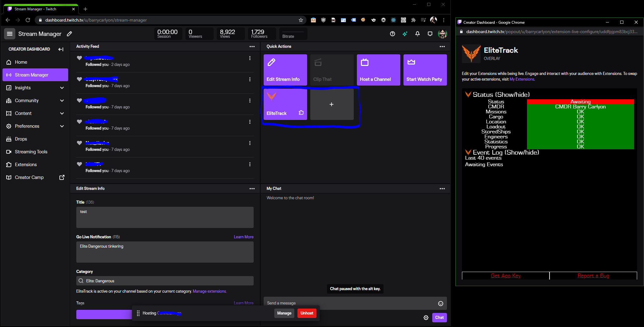This screenshot has width=644, height=327.
Task: Click the Send a message chat input
Action: pyautogui.click(x=350, y=303)
